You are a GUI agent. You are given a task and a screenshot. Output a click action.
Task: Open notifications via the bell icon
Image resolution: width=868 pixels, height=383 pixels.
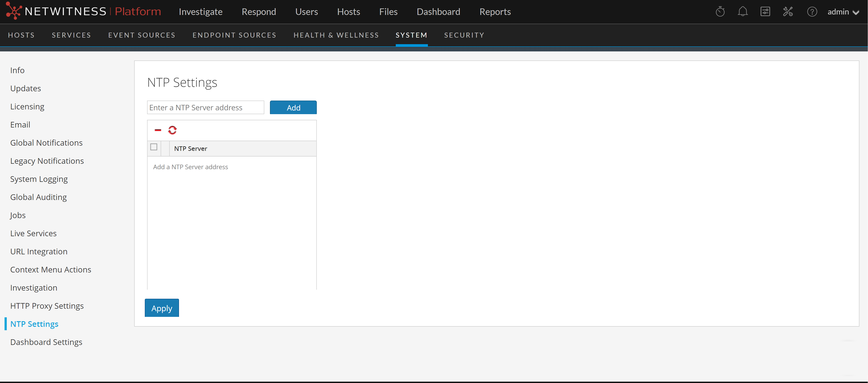coord(743,12)
